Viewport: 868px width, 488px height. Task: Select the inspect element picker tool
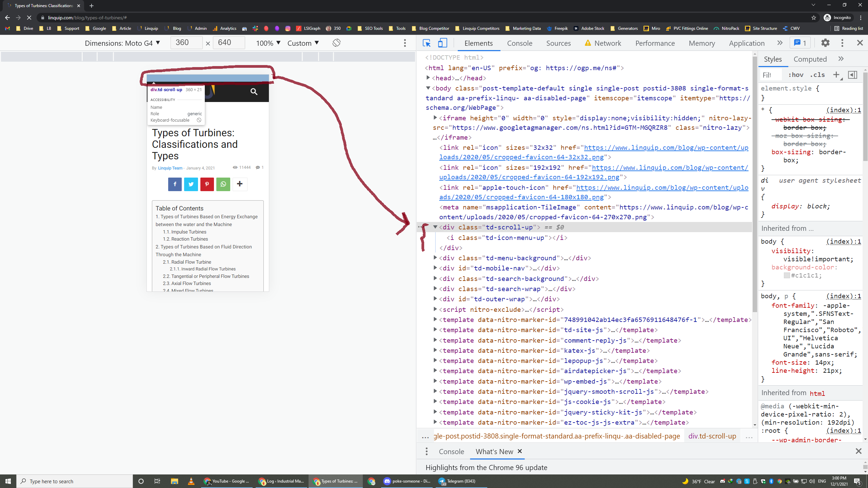pos(427,43)
